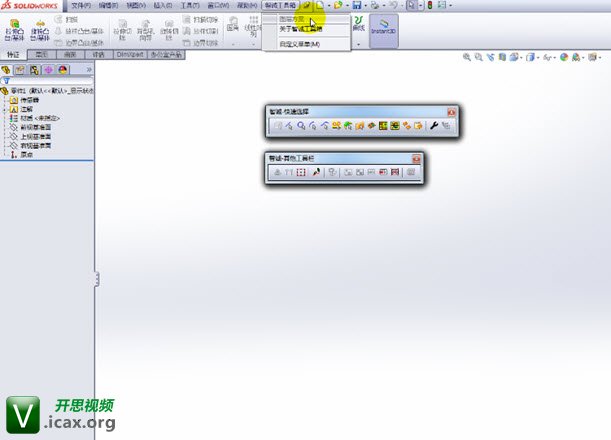
Task: Open the 文件(F) menu
Action: (81, 5)
